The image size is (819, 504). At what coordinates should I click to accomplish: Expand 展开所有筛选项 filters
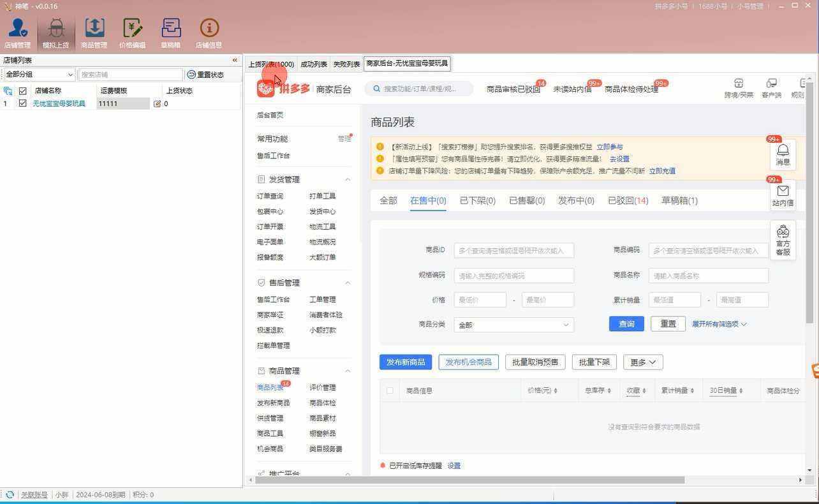click(719, 324)
